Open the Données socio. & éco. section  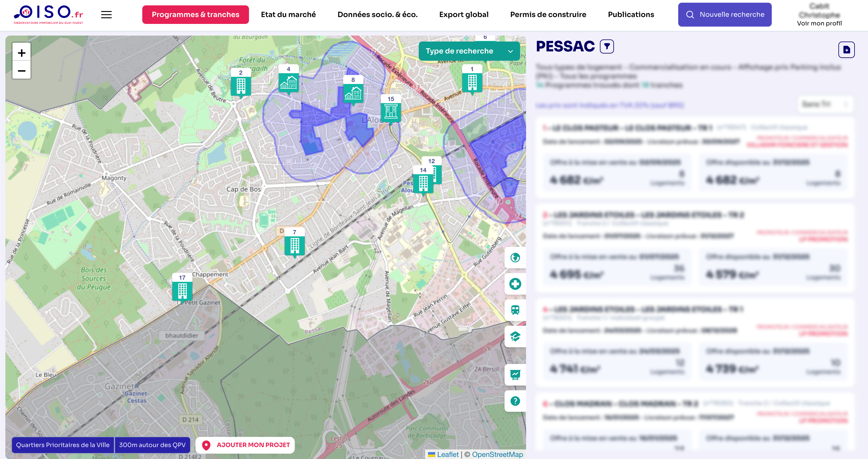click(378, 14)
